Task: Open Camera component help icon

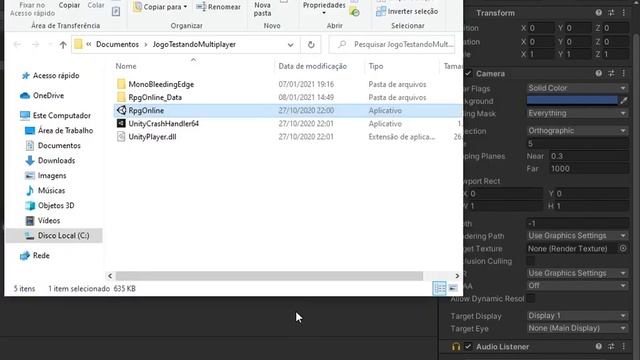Action: click(598, 73)
